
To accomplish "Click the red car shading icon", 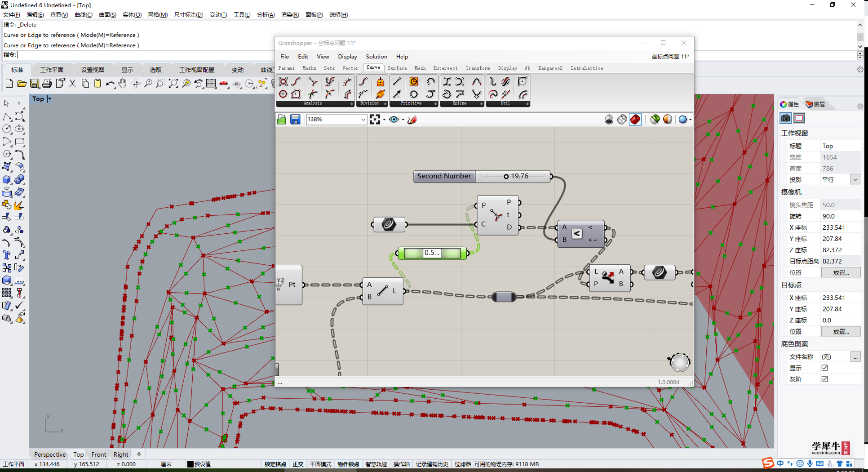I will (224, 83).
